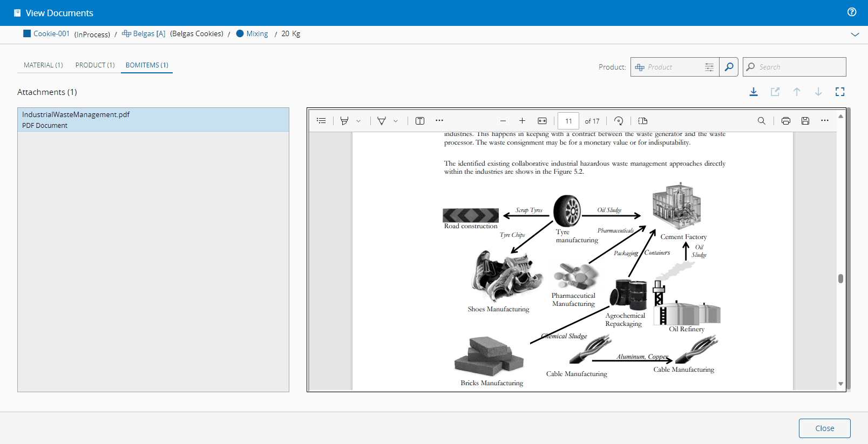Download the attachment with the download icon
Screen dimensions: 868x444
(754, 92)
